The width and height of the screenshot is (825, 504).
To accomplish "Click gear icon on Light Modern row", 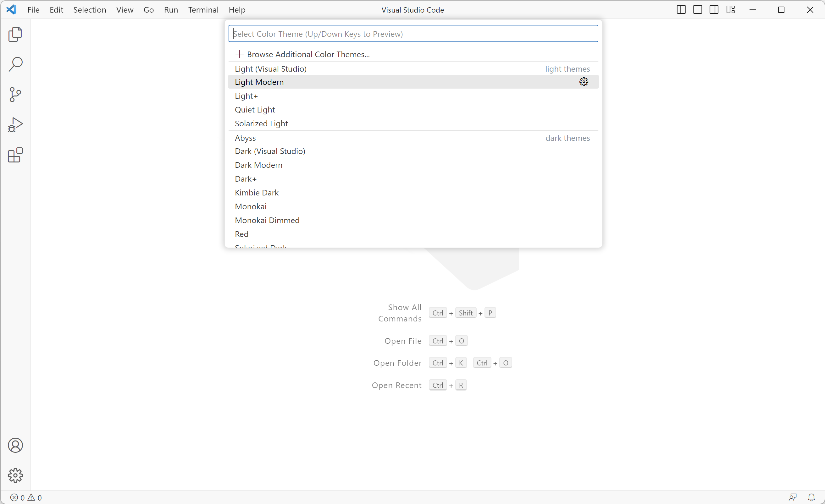I will (584, 82).
